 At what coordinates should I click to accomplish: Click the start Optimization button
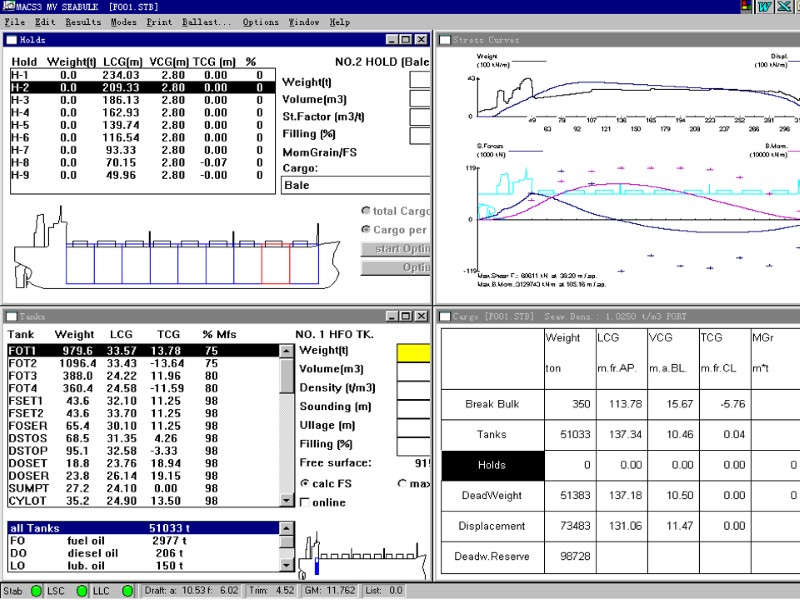pyautogui.click(x=396, y=249)
